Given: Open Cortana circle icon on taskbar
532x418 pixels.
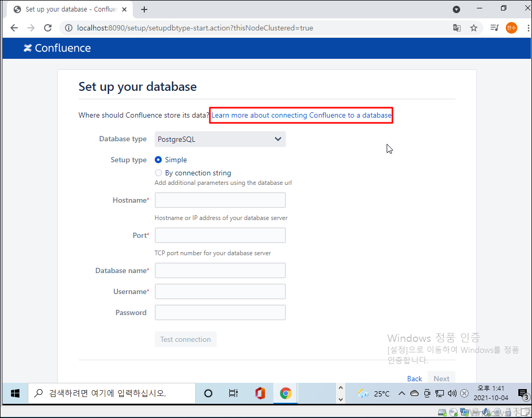Looking at the screenshot, I should [208, 393].
